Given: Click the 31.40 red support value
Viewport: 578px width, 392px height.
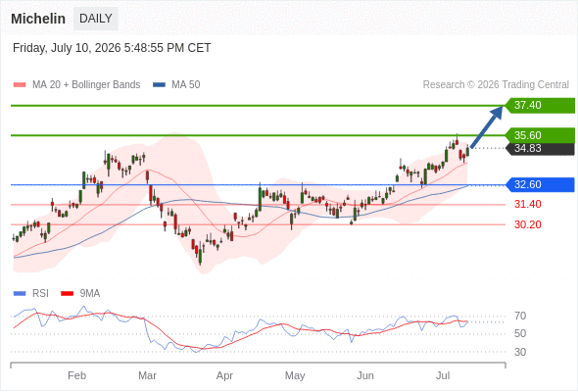Looking at the screenshot, I should click(x=527, y=204).
